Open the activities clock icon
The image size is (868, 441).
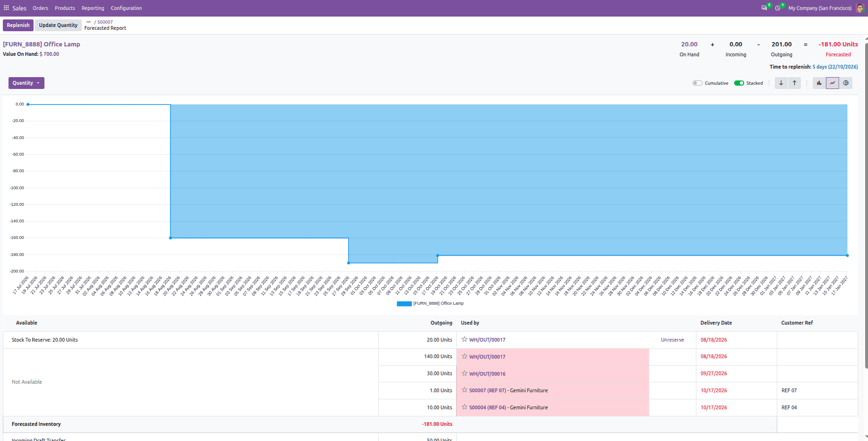778,8
